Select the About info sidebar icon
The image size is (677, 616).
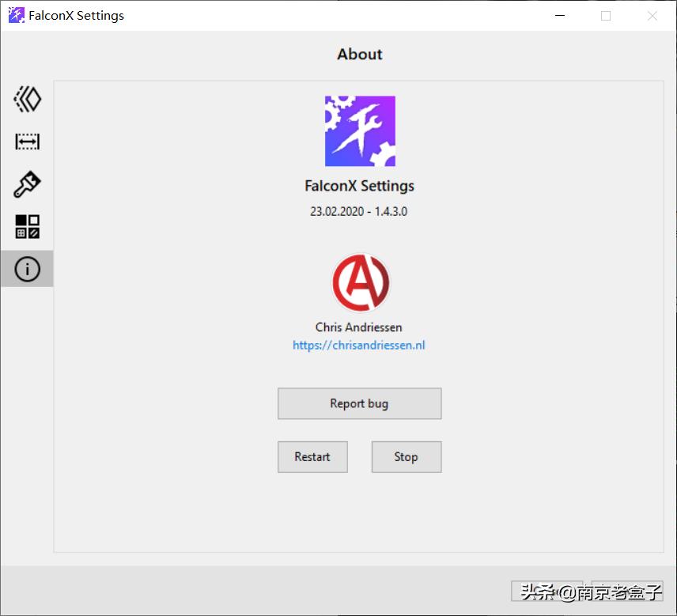(27, 269)
